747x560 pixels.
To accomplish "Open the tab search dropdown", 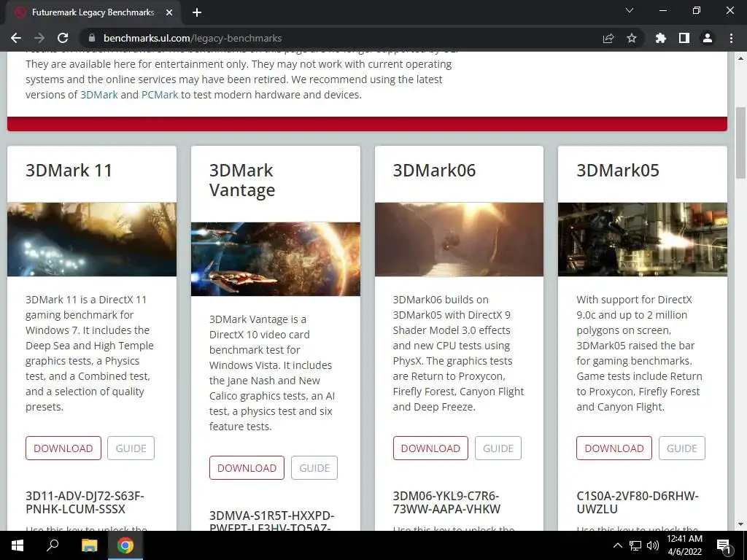I will click(x=630, y=10).
